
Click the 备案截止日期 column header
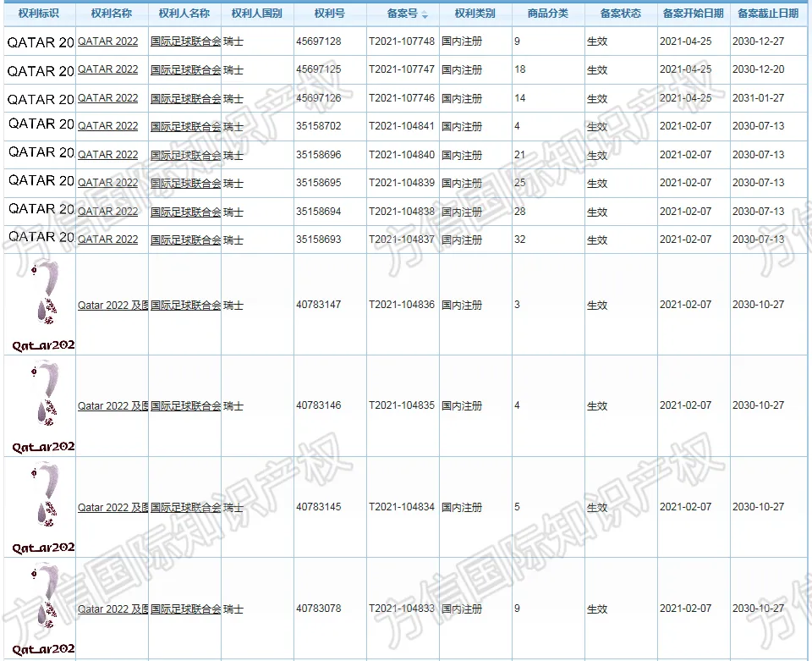point(768,14)
